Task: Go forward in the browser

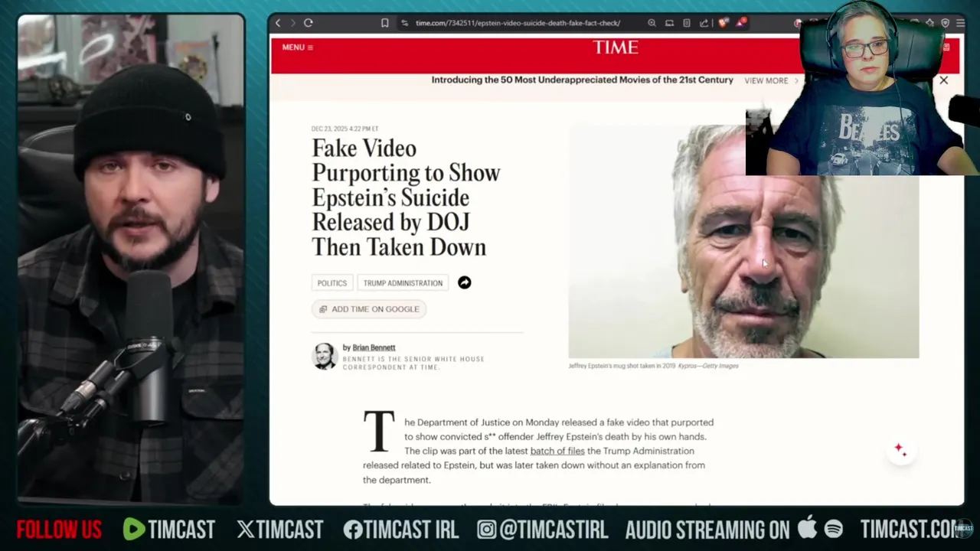Action: [x=292, y=23]
